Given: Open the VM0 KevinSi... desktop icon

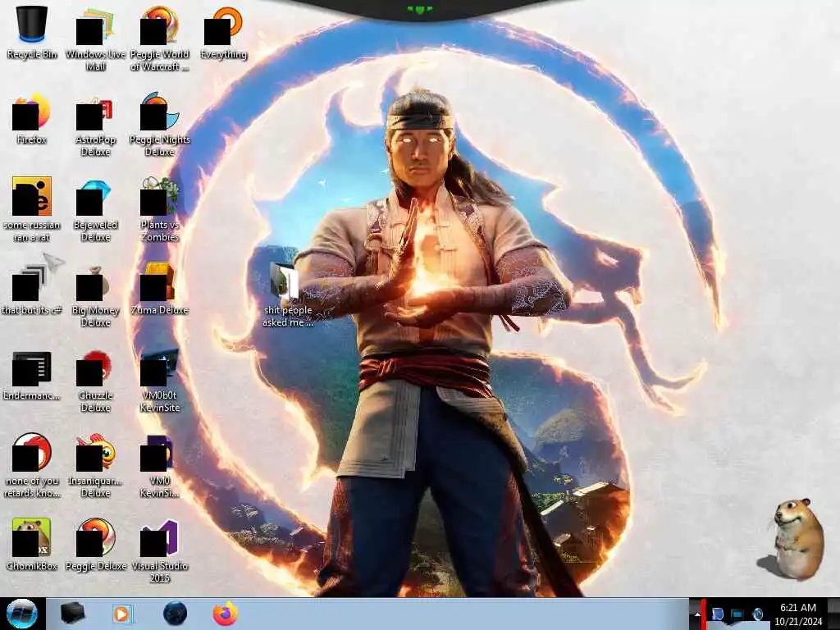Looking at the screenshot, I should click(160, 465).
